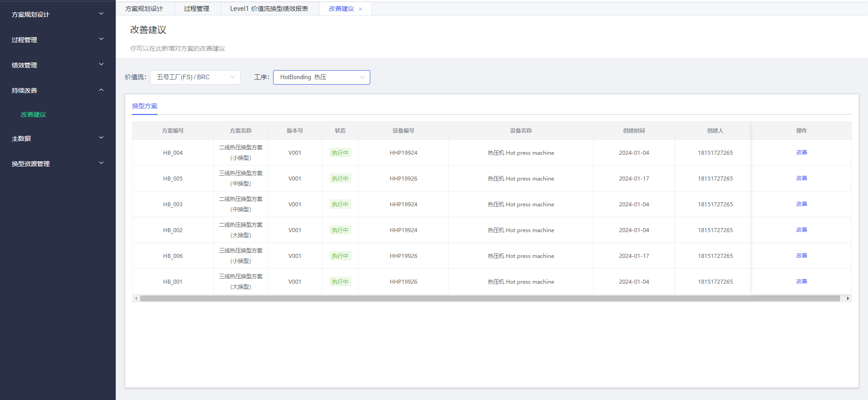Screen dimensions: 868x400
Task: Click the horizontal table scrollbar
Action: tap(490, 299)
